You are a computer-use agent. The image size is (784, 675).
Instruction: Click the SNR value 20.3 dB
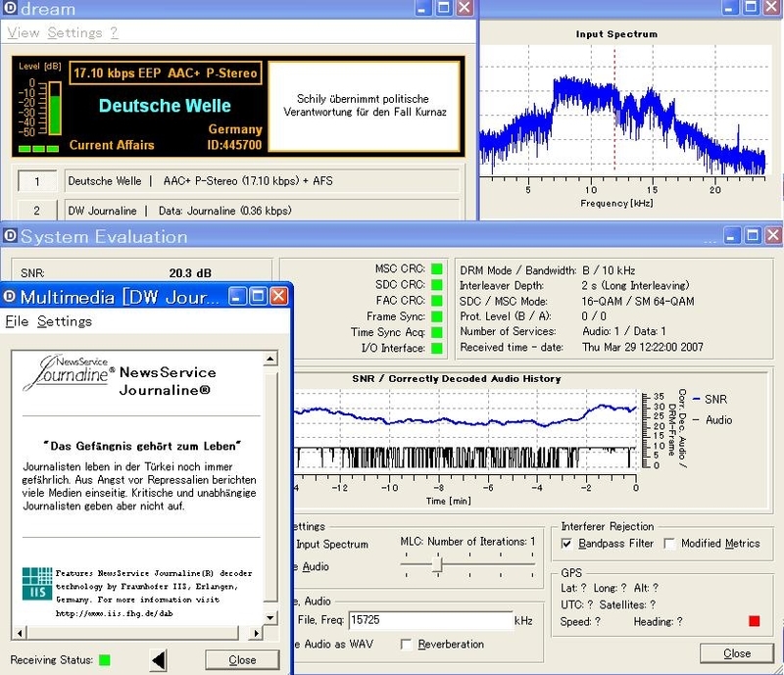pyautogui.click(x=190, y=273)
